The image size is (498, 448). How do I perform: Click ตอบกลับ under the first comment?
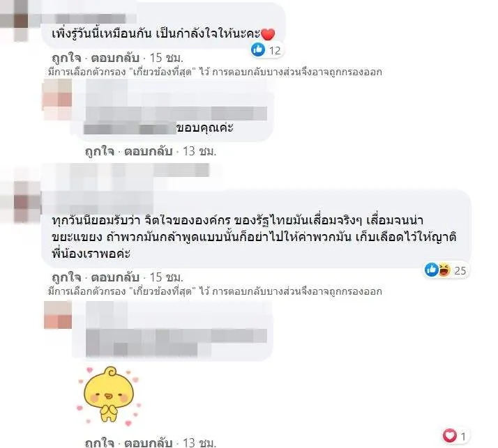(x=115, y=58)
